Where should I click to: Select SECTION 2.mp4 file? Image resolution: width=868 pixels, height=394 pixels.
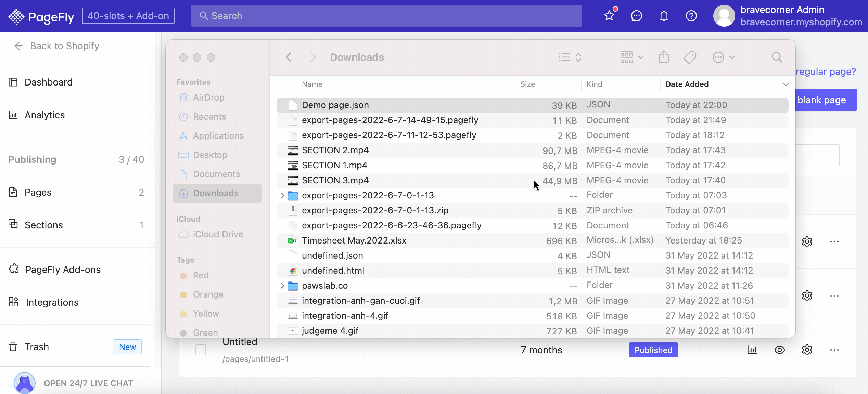(x=533, y=150)
